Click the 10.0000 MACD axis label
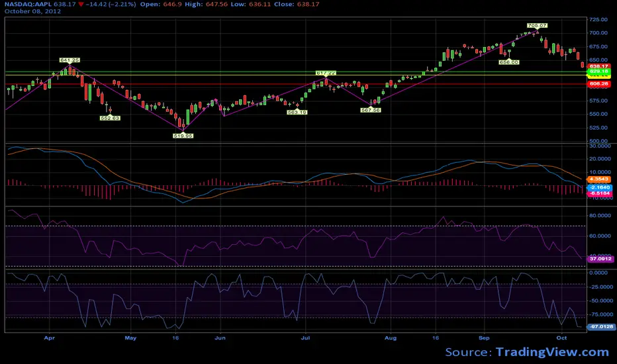This screenshot has height=364, width=617. coord(600,172)
